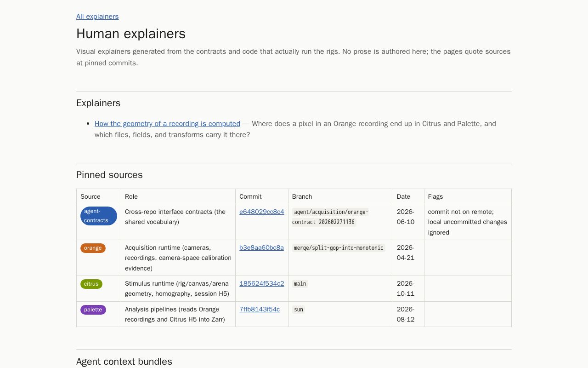588x368 pixels.
Task: Open 'How the geometry of a recording is computed'
Action: tap(167, 124)
